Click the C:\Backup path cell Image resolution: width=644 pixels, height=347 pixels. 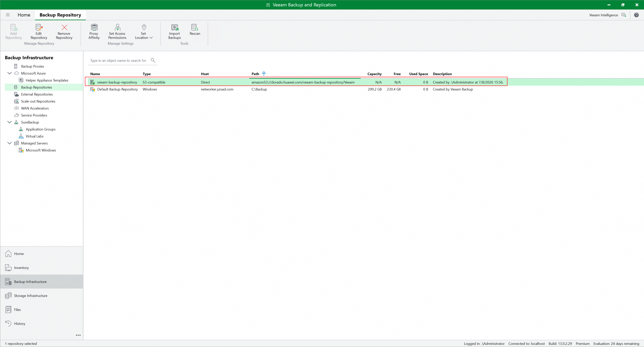[259, 89]
